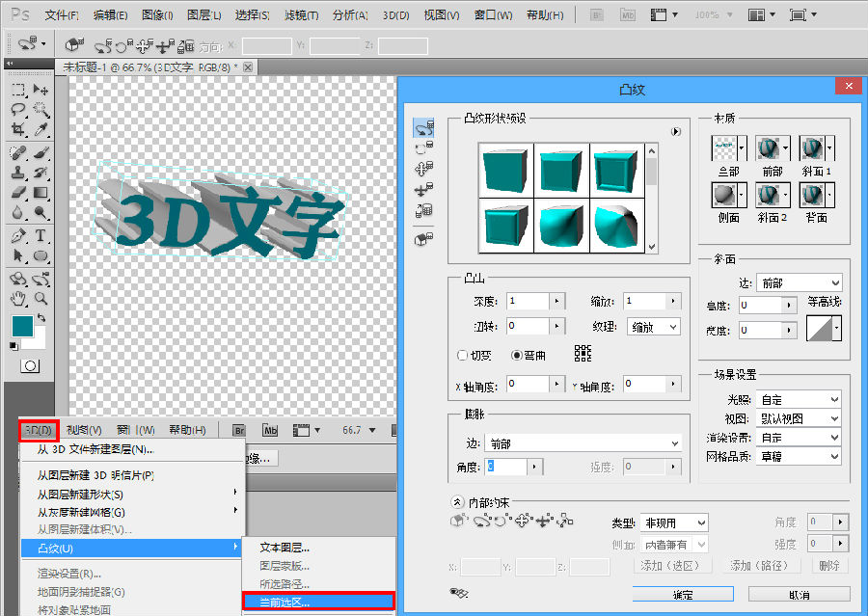Select the 3D Object Rotate tool
Screen dimensions: 868x616
pyautogui.click(x=18, y=279)
